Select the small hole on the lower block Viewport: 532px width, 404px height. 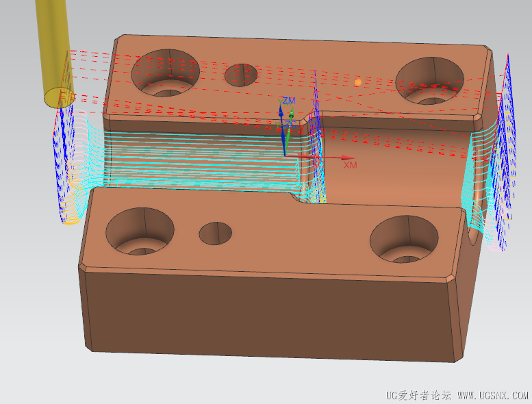click(216, 233)
